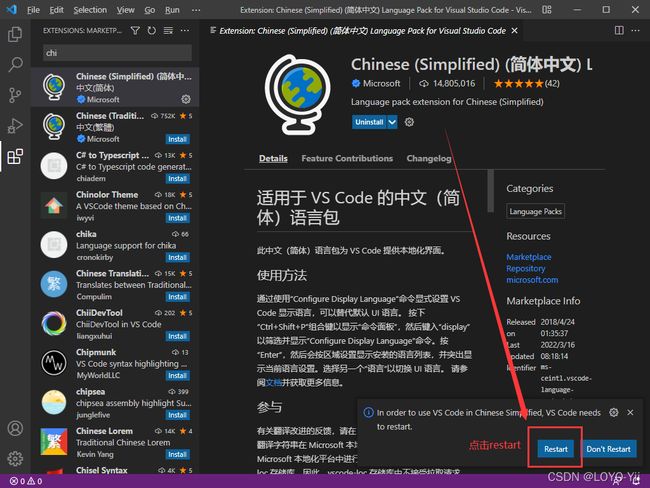Install Chinese (Traditional) language pack
Image resolution: width=650 pixels, height=488 pixels.
(177, 139)
